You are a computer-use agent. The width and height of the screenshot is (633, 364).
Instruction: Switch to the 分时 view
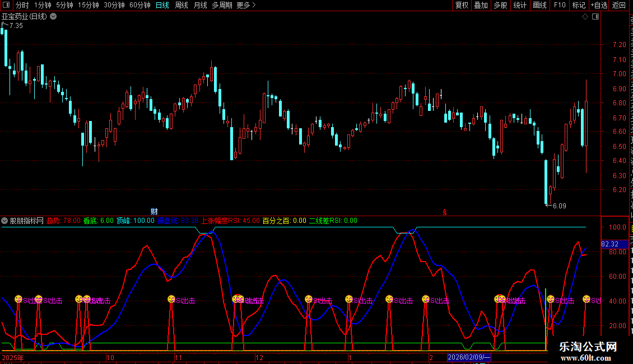tap(22, 5)
